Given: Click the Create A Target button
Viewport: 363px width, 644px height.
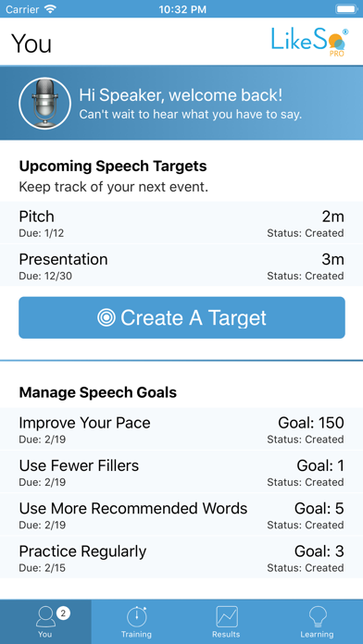Looking at the screenshot, I should [x=181, y=317].
